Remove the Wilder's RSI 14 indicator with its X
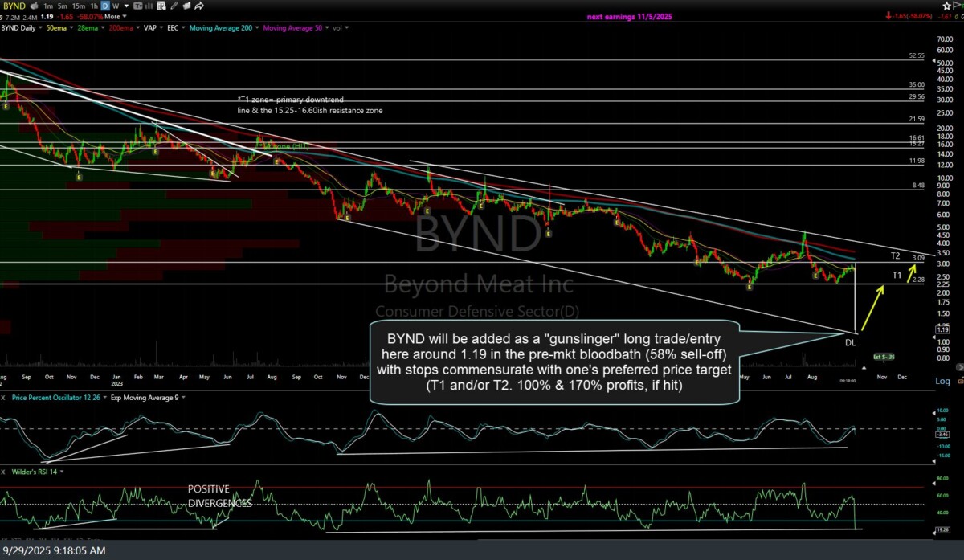The height and width of the screenshot is (560, 964). coord(3,472)
